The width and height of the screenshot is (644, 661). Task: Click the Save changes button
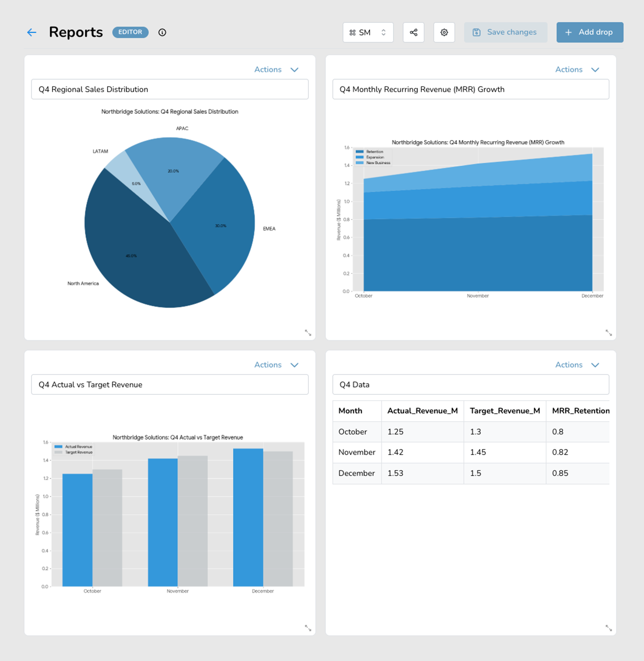[505, 32]
